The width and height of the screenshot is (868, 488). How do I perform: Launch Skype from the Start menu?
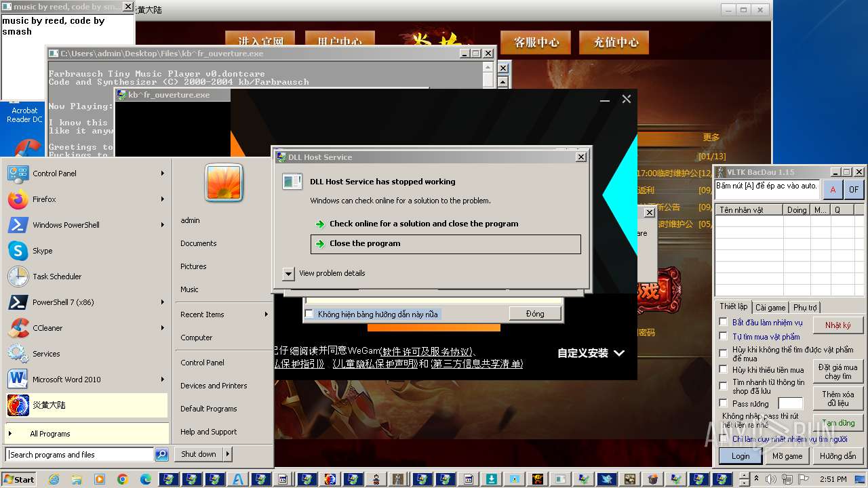pos(86,251)
